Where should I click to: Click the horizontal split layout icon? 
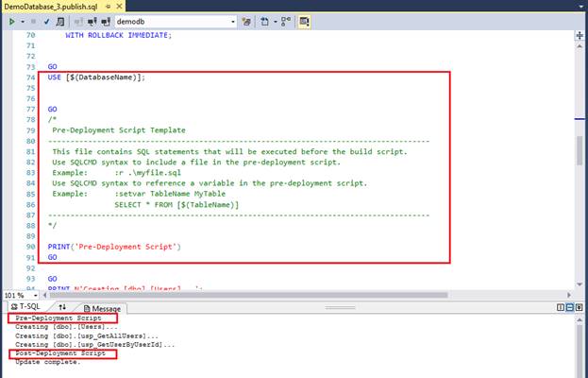click(x=570, y=307)
